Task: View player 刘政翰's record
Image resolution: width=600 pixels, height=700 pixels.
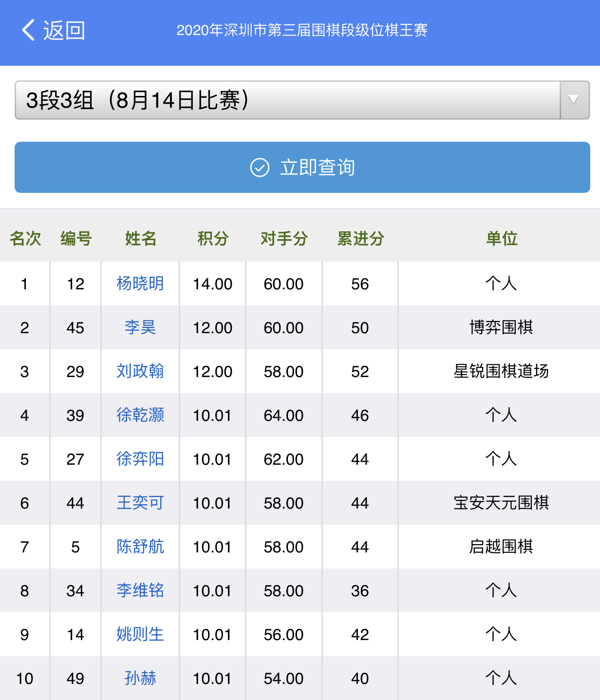Action: tap(140, 371)
